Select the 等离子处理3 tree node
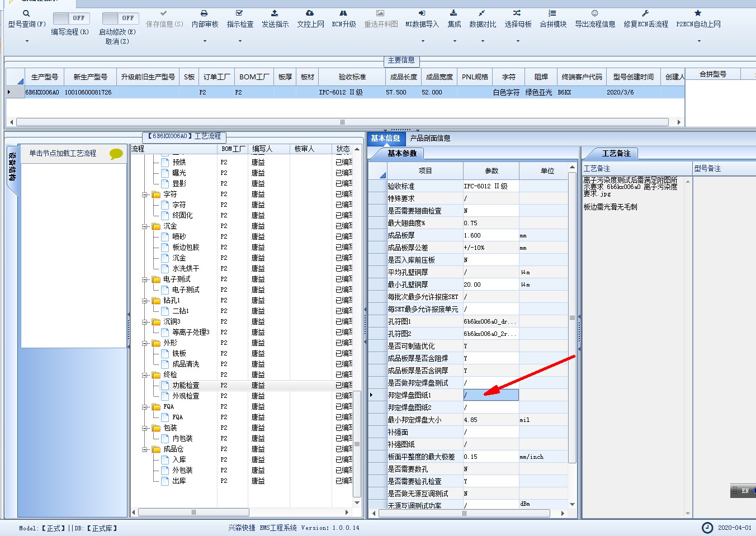 (x=191, y=332)
